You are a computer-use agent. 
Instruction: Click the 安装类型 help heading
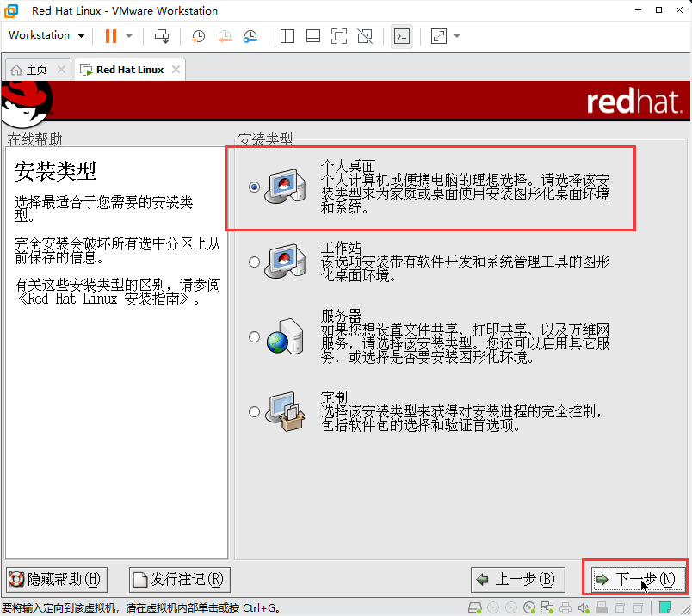click(56, 171)
